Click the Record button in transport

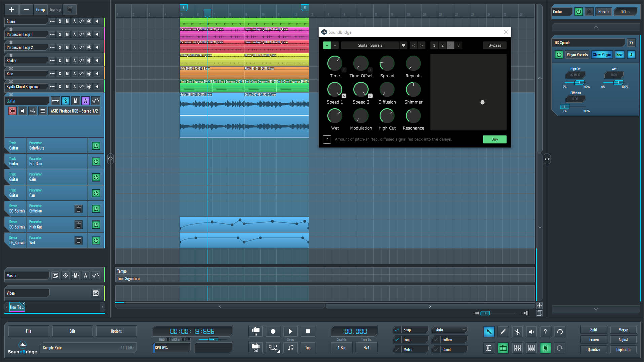click(273, 332)
